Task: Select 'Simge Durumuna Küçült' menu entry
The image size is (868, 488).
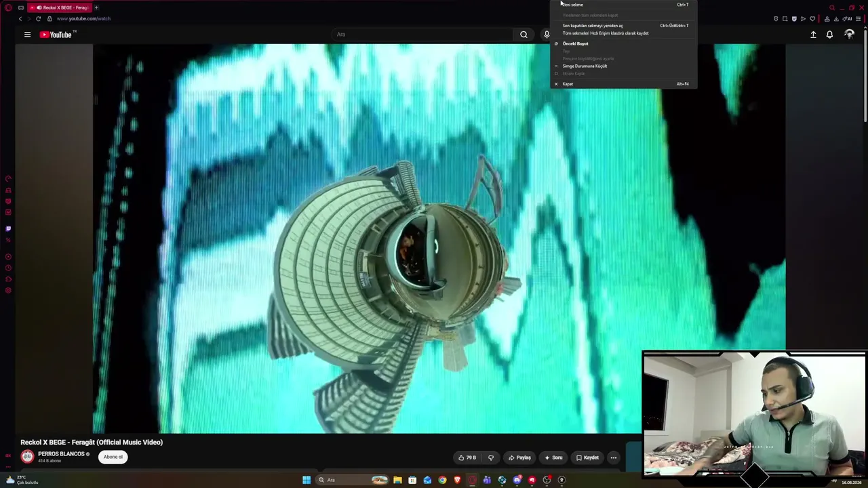Action: [623, 66]
